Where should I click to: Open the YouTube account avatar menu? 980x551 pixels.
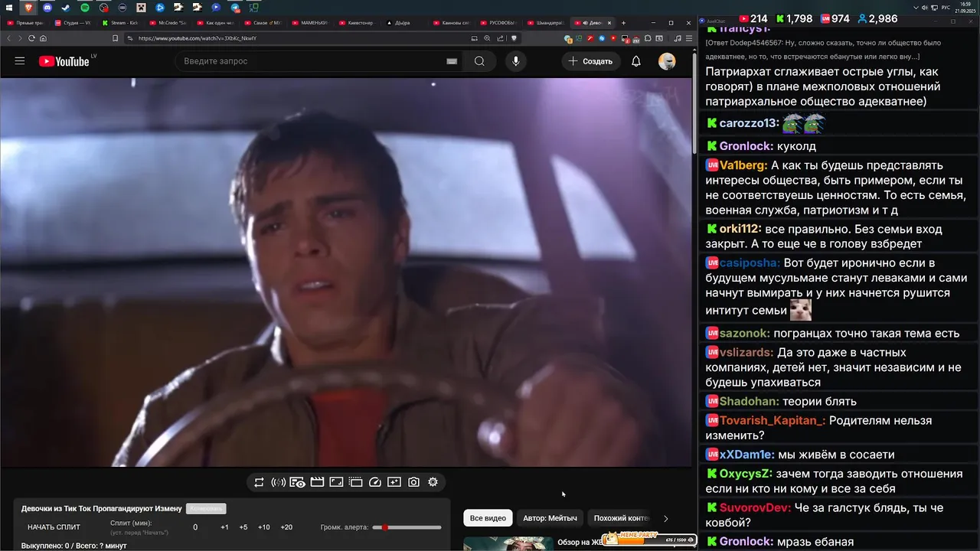pyautogui.click(x=667, y=61)
